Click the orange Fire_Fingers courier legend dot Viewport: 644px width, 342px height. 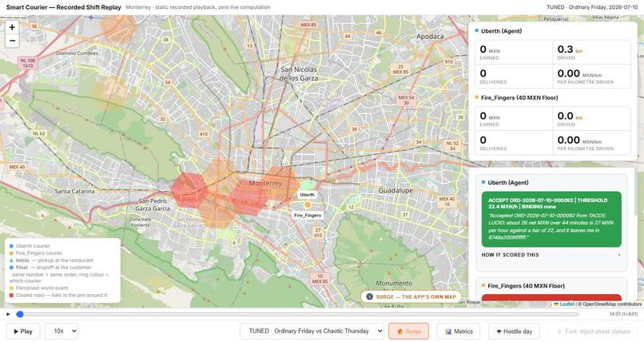(11, 253)
